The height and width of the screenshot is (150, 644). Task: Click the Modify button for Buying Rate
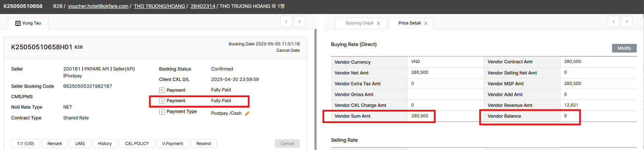(624, 48)
